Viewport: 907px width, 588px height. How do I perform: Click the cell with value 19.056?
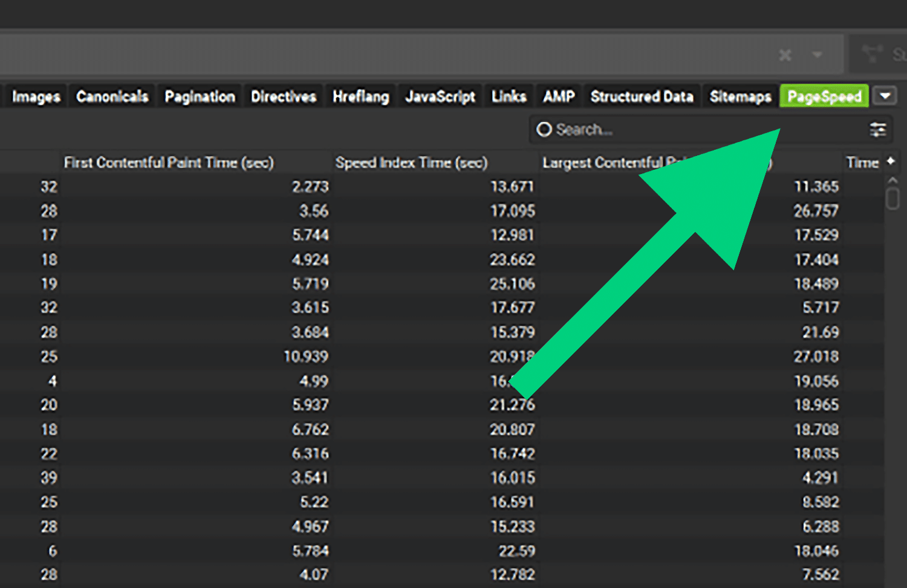coord(816,381)
